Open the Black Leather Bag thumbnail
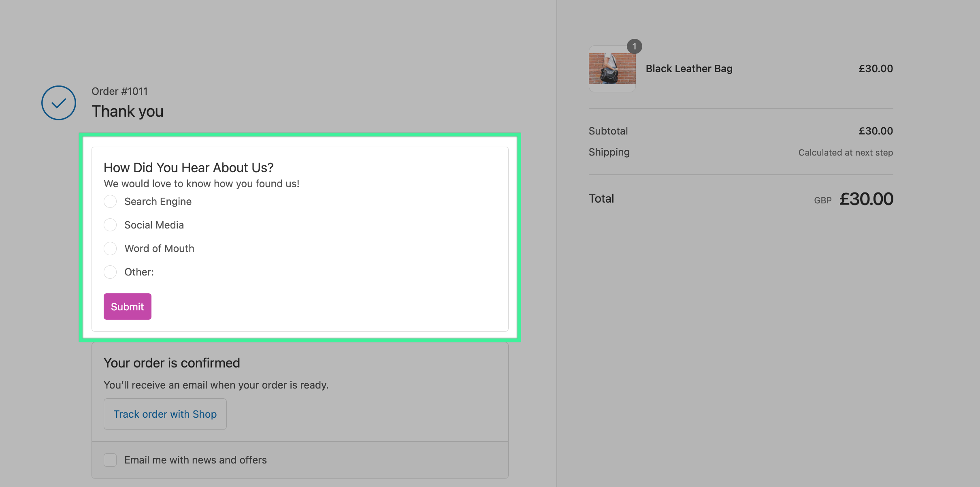 pyautogui.click(x=612, y=69)
